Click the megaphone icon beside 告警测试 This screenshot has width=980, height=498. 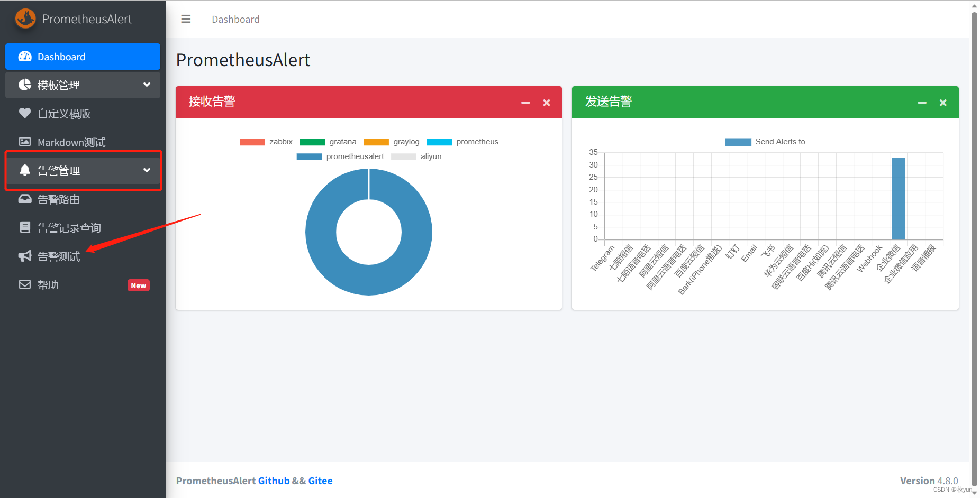25,256
